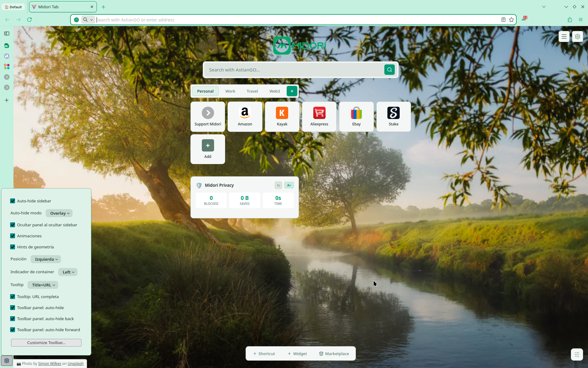Click the red-flag toolbar extension icon

525,18
